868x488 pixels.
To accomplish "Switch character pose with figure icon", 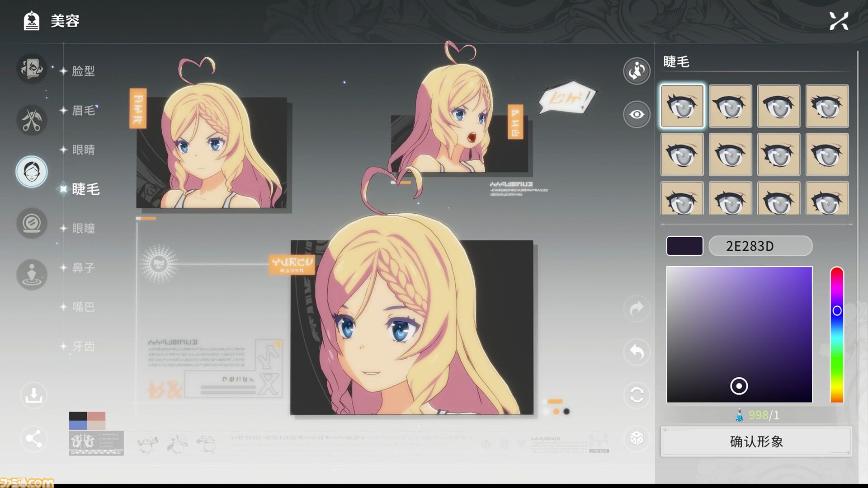I will tap(637, 71).
